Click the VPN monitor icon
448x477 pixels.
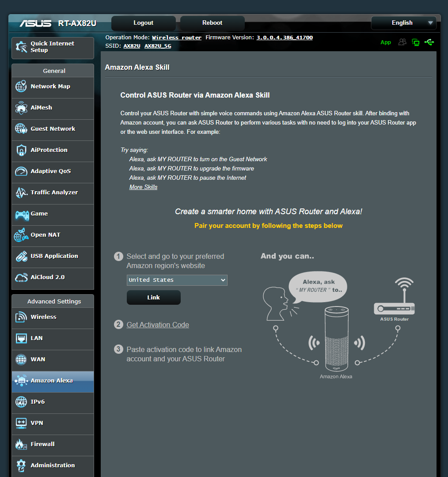tap(21, 423)
